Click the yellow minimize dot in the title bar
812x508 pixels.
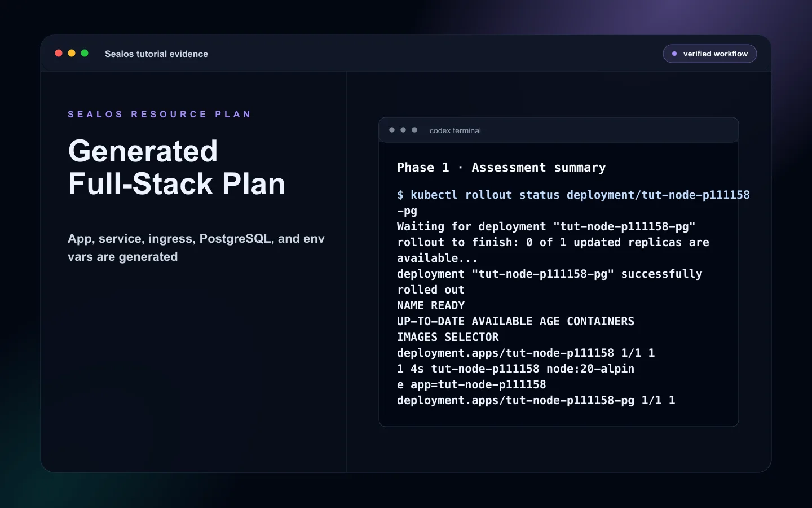pos(72,53)
